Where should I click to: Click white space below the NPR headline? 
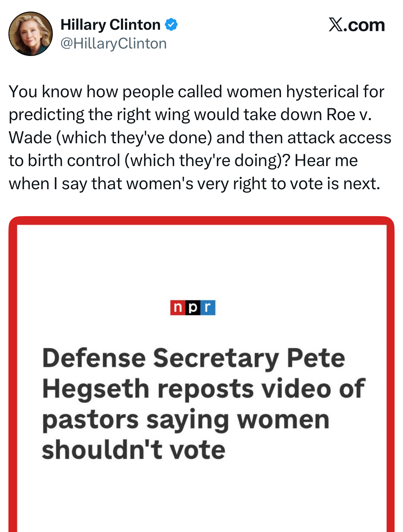tap(201, 497)
